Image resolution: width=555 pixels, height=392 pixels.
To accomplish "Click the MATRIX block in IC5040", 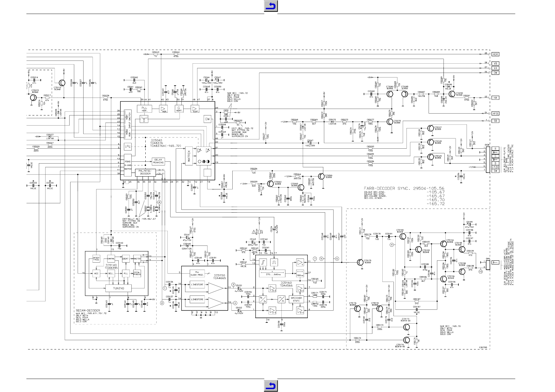I will (x=189, y=156).
